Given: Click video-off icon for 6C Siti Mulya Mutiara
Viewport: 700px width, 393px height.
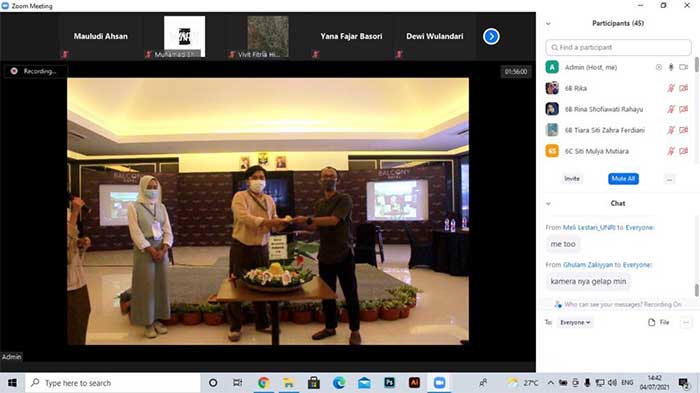Looking at the screenshot, I should tap(683, 151).
